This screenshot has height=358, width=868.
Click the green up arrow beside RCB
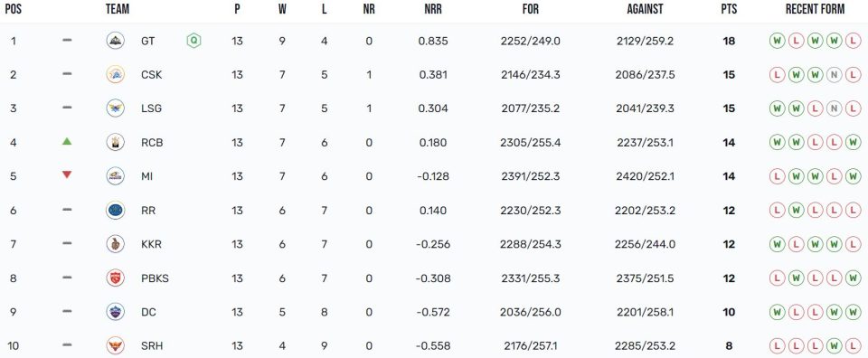tap(67, 141)
